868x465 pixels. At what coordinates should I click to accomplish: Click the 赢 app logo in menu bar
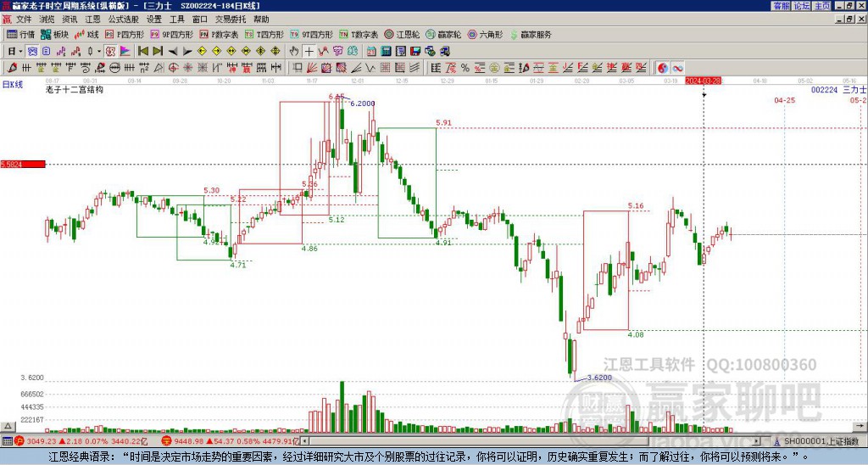tap(7, 20)
